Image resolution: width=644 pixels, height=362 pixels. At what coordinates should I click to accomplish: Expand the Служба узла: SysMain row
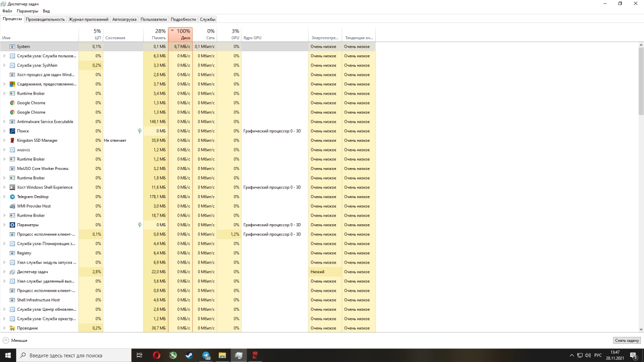pyautogui.click(x=5, y=65)
